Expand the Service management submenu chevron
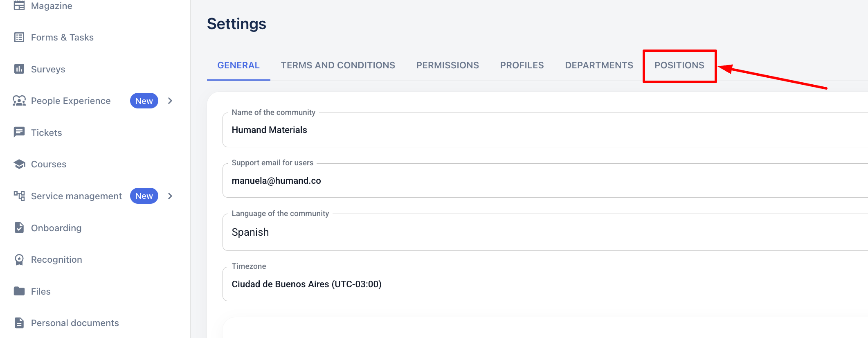This screenshot has height=338, width=868. [x=170, y=196]
